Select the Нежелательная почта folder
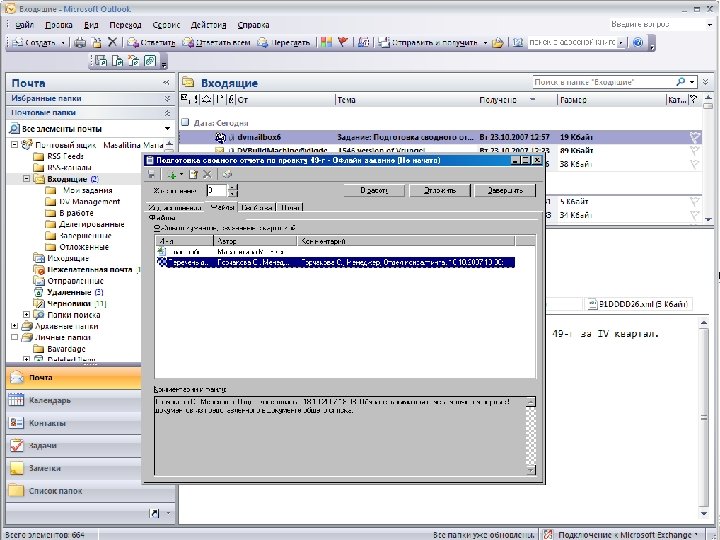 coord(90,270)
